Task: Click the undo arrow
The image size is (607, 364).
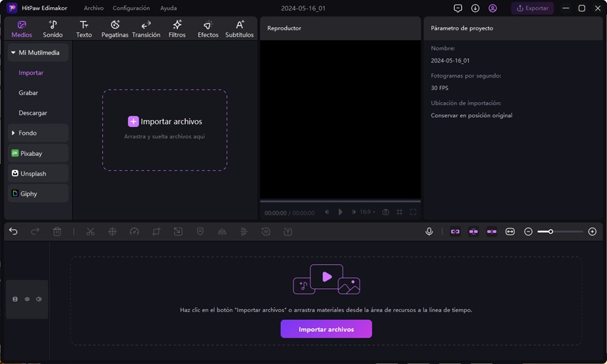Action: [x=14, y=232]
